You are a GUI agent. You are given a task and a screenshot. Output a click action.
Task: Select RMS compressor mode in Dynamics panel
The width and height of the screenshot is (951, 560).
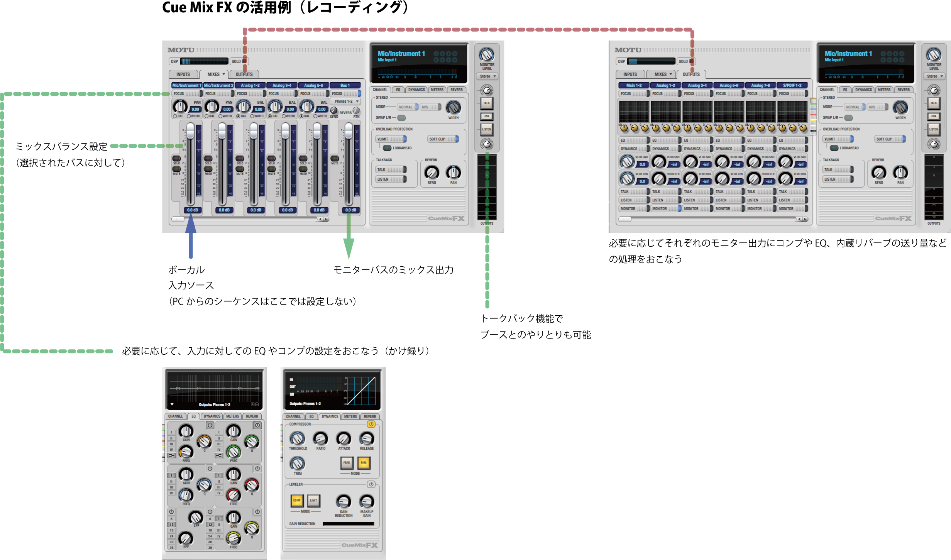coord(364,462)
